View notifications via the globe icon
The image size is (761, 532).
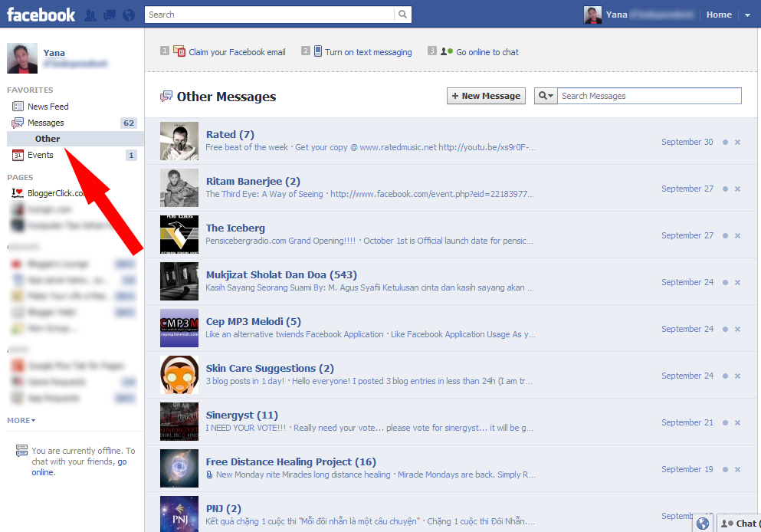129,15
